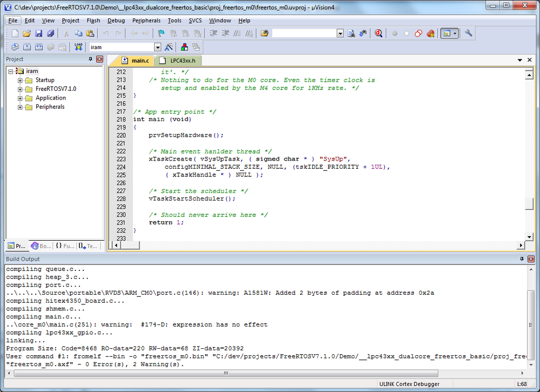Click ULINK Cortex Debugger in the status bar

pos(408,384)
